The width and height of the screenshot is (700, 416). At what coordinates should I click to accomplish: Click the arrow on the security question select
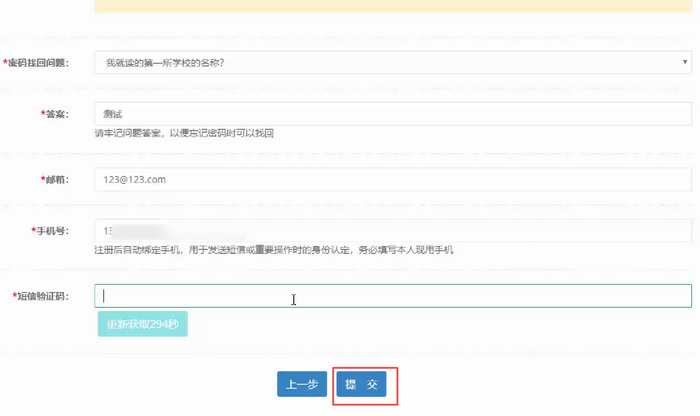click(685, 63)
